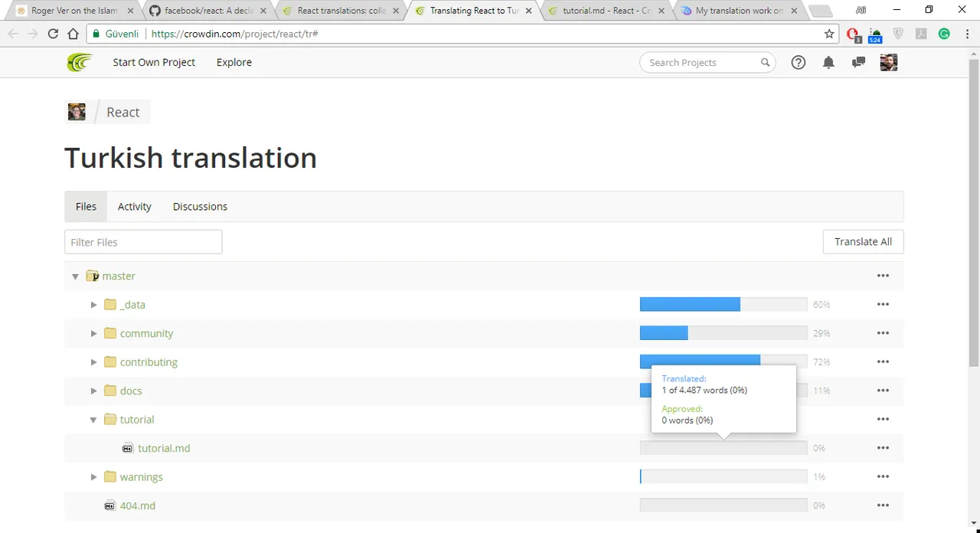Screen dimensions: 980x533
Task: Click the search magnifier icon
Action: tap(765, 63)
